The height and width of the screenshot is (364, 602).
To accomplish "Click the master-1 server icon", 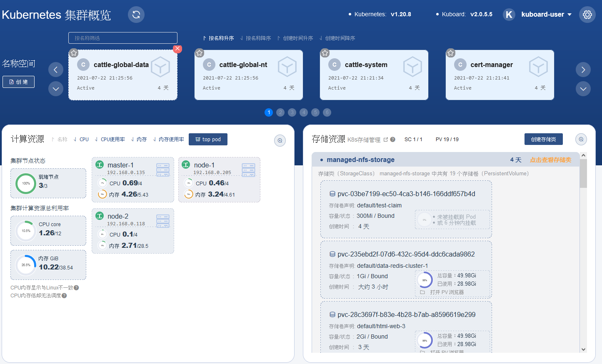I will tap(162, 170).
